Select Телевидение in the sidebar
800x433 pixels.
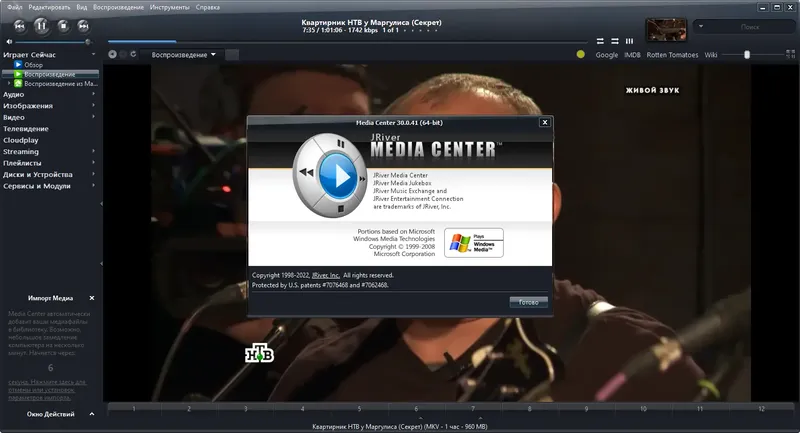[x=26, y=129]
